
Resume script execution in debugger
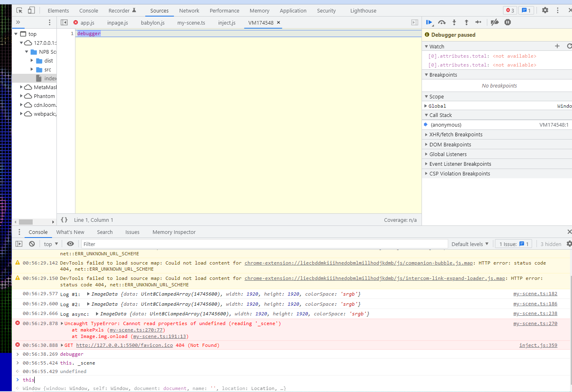click(x=429, y=23)
